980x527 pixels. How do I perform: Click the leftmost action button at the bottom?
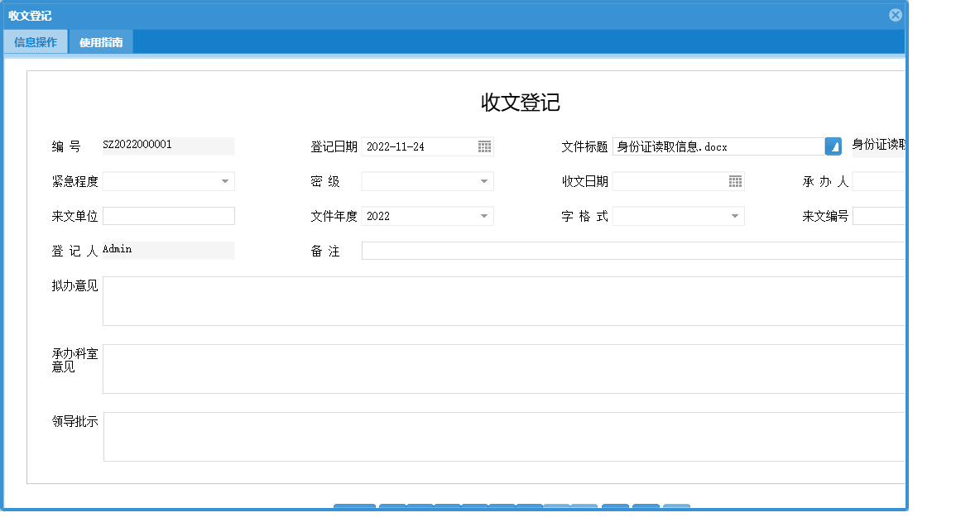coord(353,510)
